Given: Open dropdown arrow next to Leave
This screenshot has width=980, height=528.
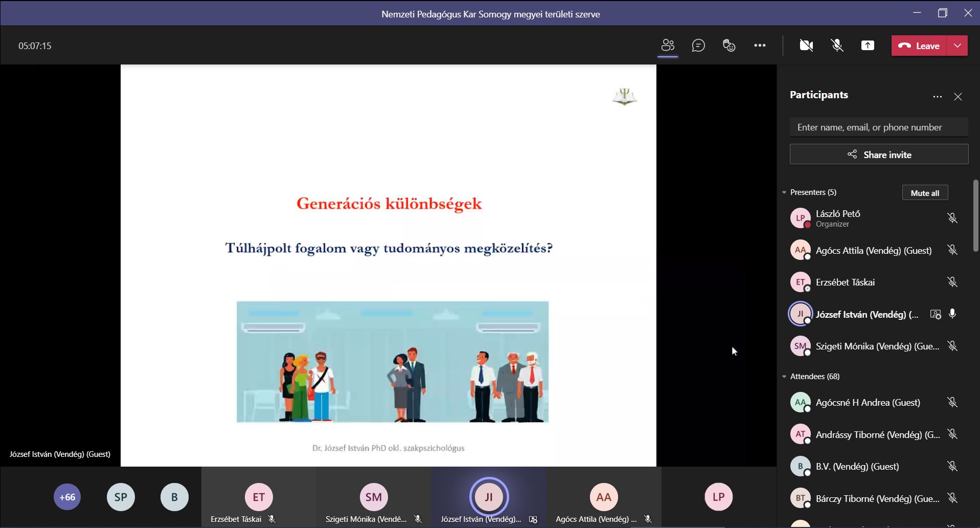Looking at the screenshot, I should [x=958, y=46].
